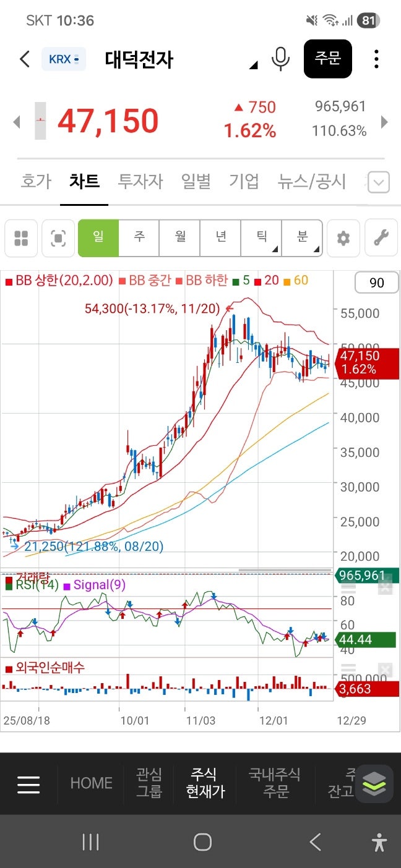
Task: Tap the microphone voice search icon
Action: coord(281,59)
